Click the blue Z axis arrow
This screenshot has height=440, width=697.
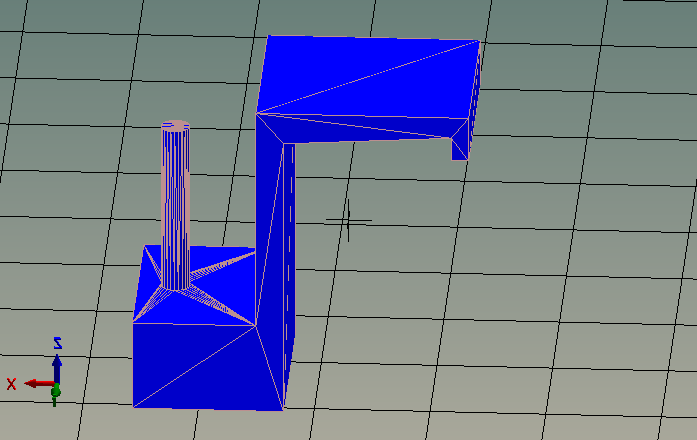[x=57, y=368]
